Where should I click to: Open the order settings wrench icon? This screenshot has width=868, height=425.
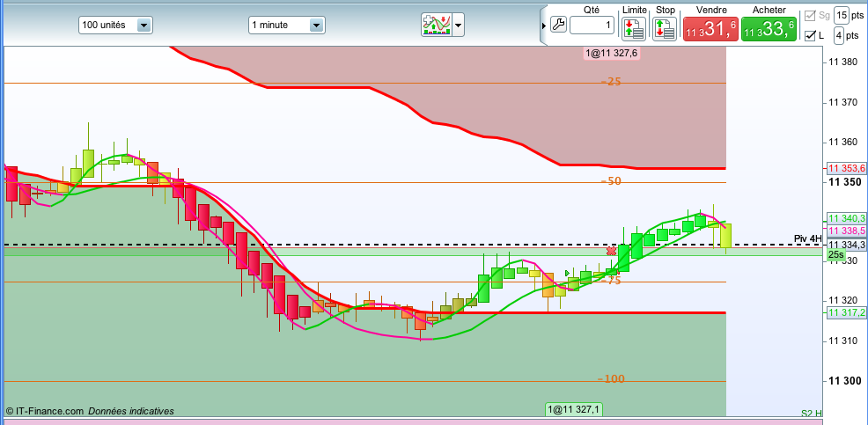(x=558, y=25)
